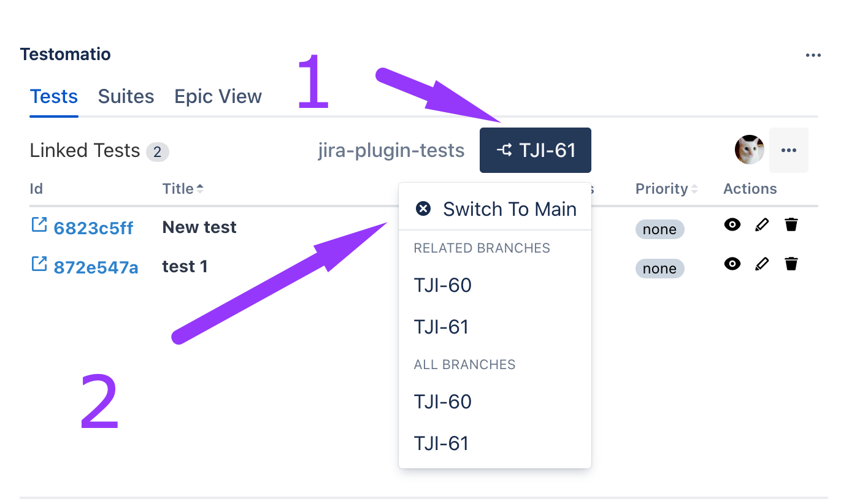This screenshot has width=849, height=504.
Task: Open Testomatio panel more options ellipsis
Action: pyautogui.click(x=813, y=56)
